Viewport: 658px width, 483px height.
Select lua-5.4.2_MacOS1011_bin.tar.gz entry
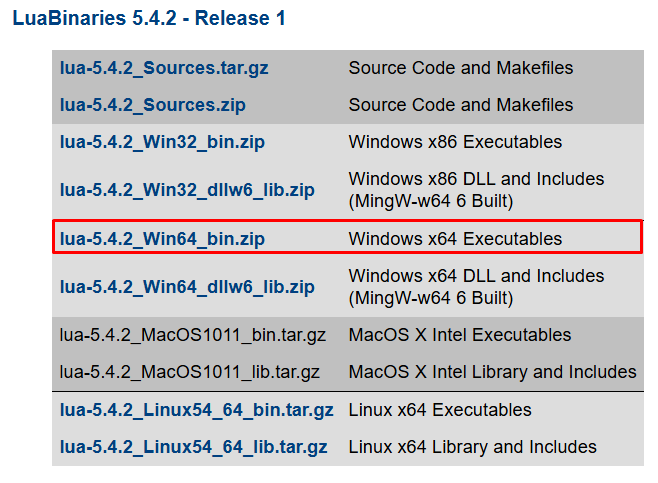click(x=193, y=335)
